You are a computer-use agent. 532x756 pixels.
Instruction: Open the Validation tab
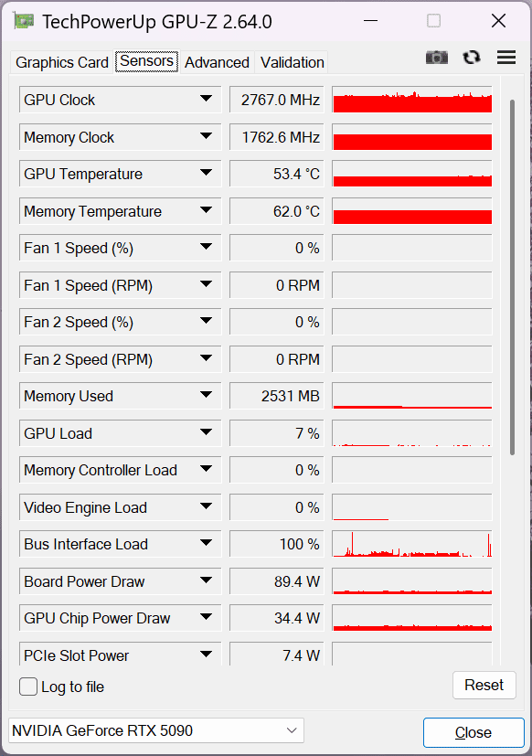(x=292, y=62)
